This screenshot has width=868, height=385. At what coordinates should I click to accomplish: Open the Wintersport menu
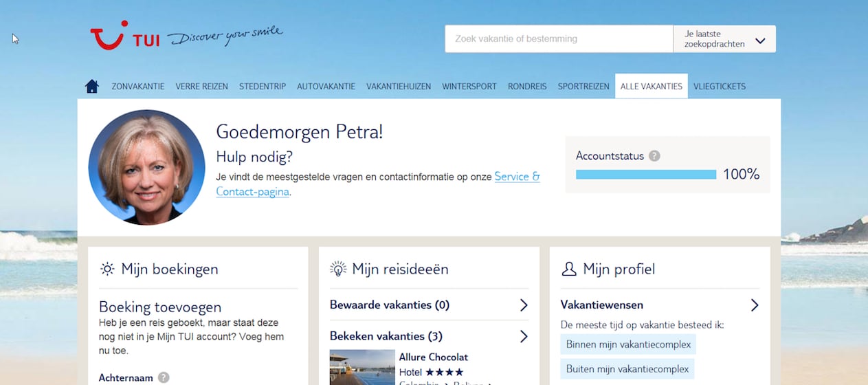469,87
